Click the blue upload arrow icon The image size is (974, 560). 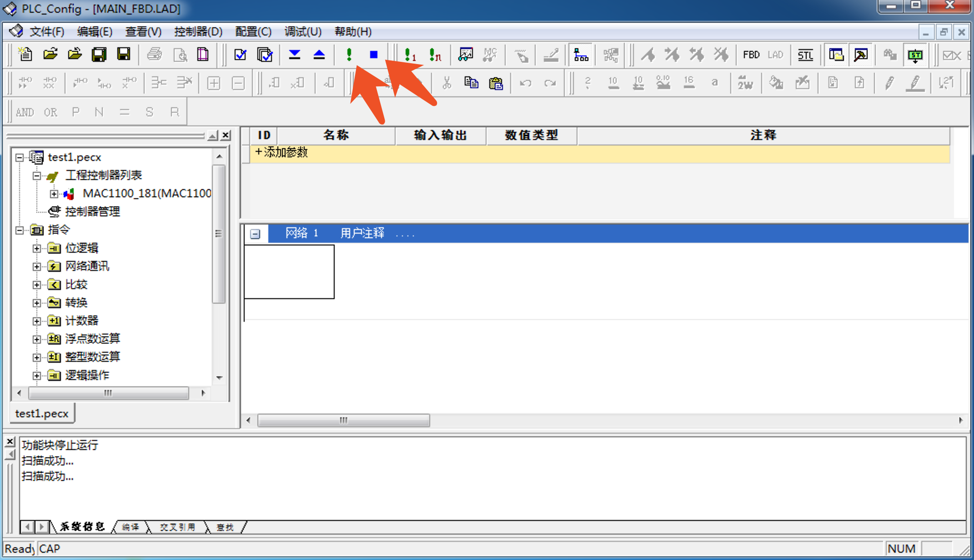[319, 55]
